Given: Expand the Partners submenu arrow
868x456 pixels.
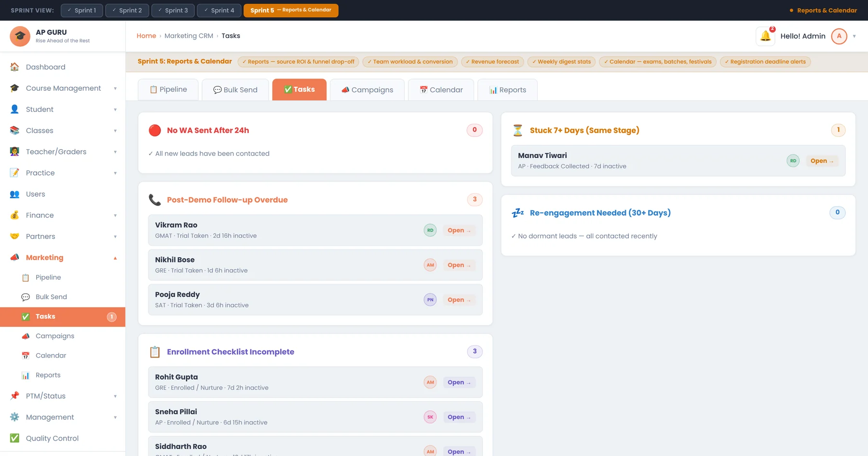Looking at the screenshot, I should coord(115,237).
